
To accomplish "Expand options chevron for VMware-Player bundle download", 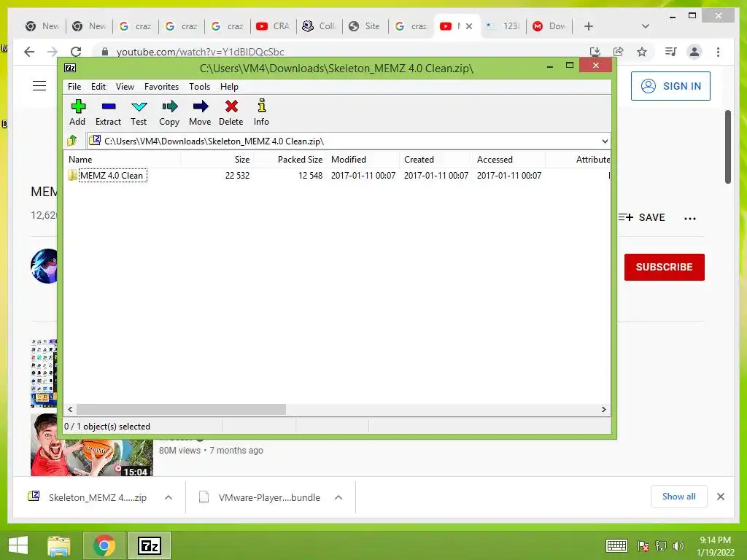I will 338,497.
